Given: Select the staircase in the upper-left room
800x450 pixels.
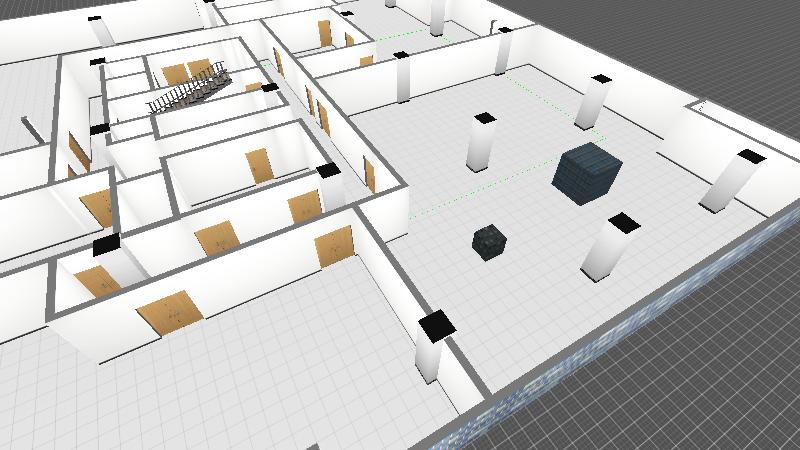Looking at the screenshot, I should tap(190, 92).
